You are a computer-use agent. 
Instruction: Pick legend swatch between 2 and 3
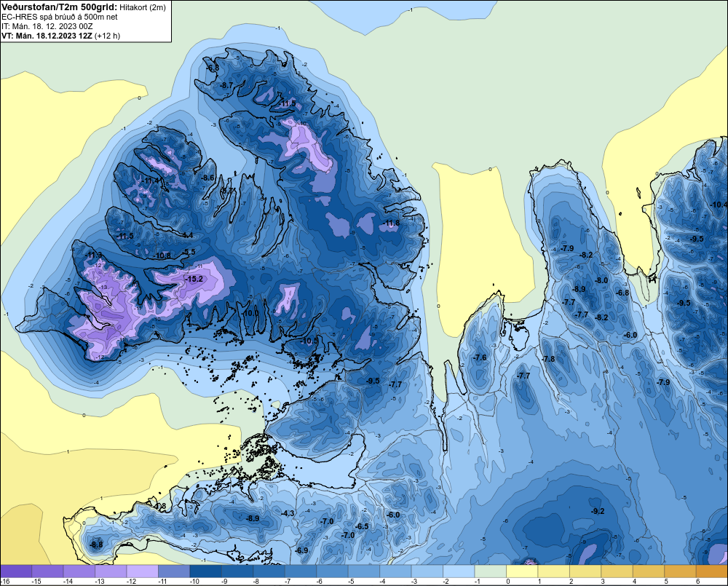(585, 571)
